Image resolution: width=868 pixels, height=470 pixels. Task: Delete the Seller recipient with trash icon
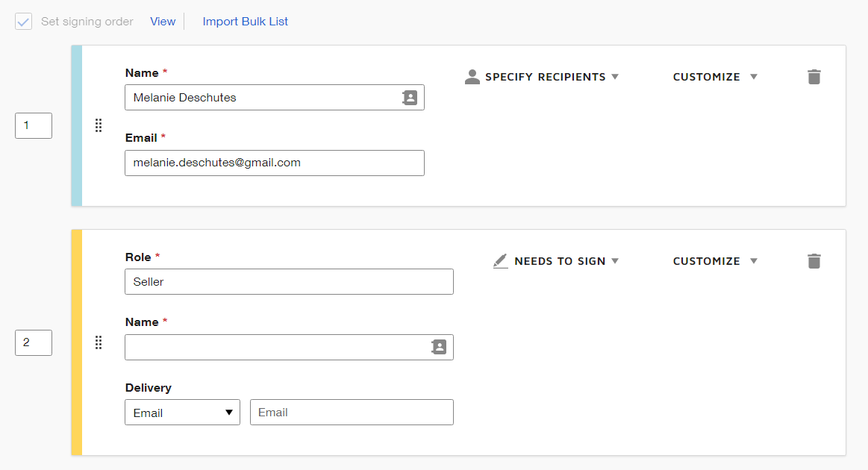pos(814,261)
